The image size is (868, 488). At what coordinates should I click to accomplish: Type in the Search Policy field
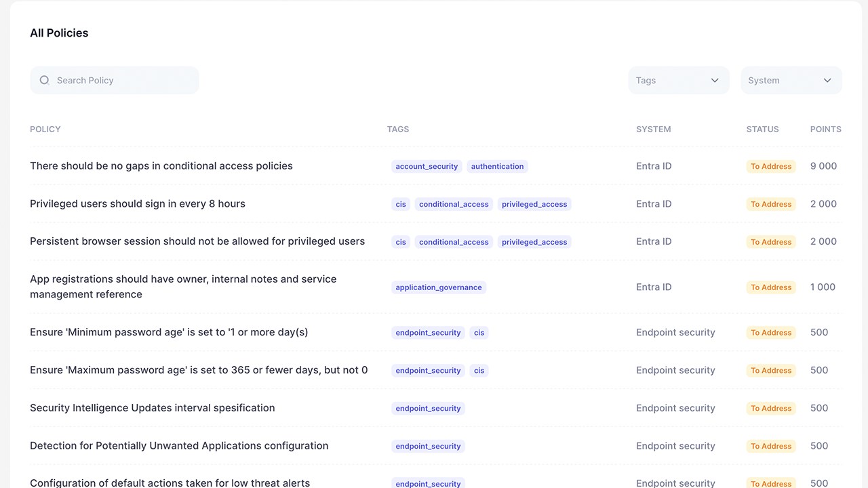coord(122,80)
